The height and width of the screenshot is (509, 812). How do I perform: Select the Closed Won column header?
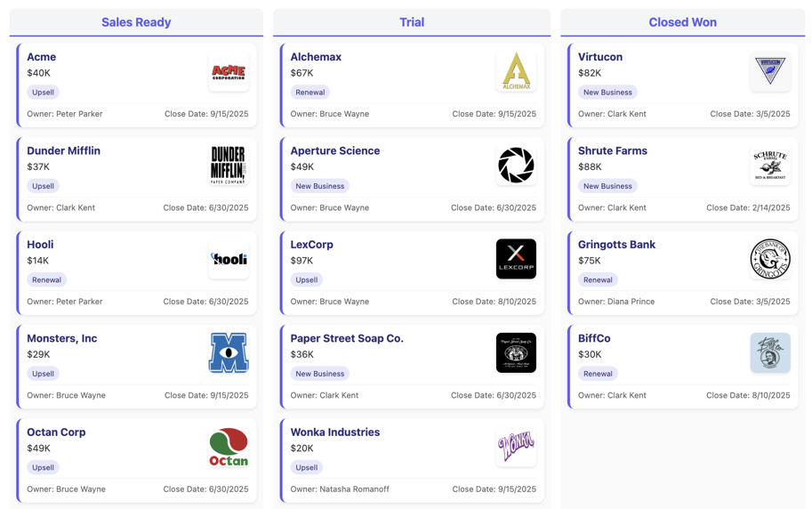click(x=682, y=22)
